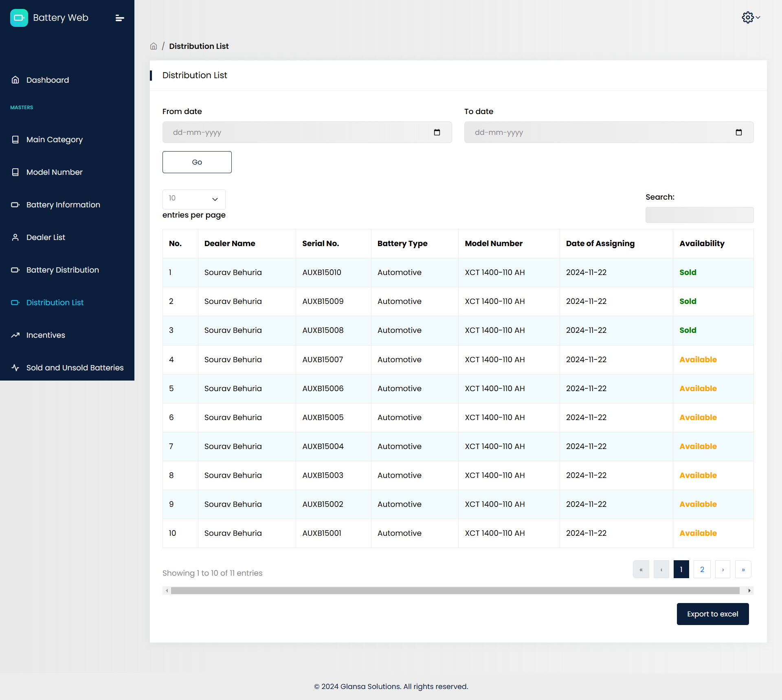Viewport: 782px width, 700px height.
Task: Click the home breadcrumb icon
Action: [x=154, y=46]
